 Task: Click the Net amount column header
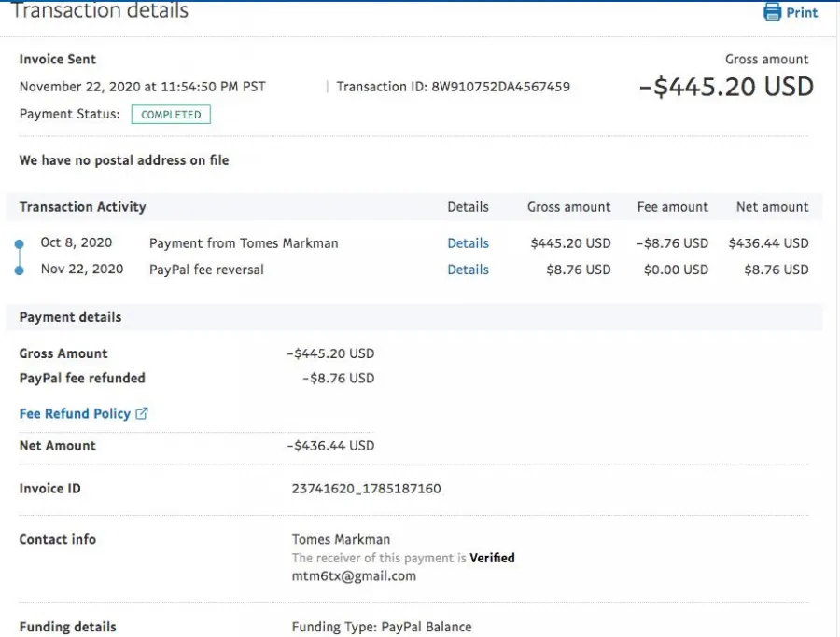(772, 207)
